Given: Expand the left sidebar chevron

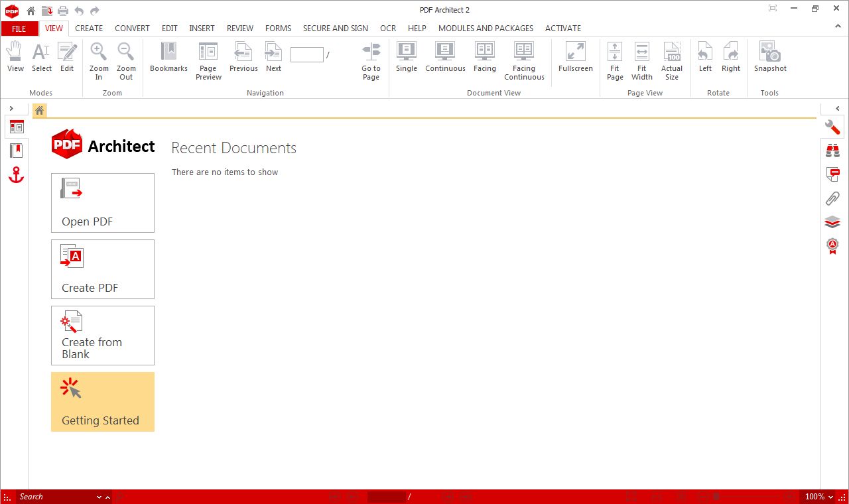Looking at the screenshot, I should click(11, 108).
